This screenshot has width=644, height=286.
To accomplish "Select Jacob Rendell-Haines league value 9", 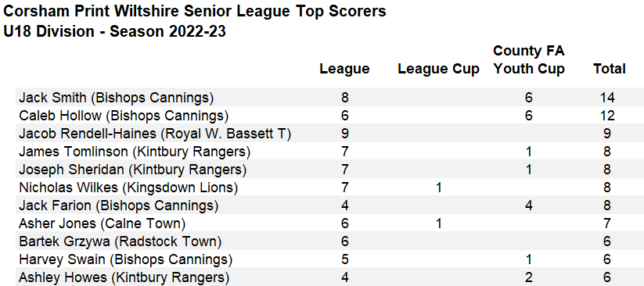I will pyautogui.click(x=344, y=134).
